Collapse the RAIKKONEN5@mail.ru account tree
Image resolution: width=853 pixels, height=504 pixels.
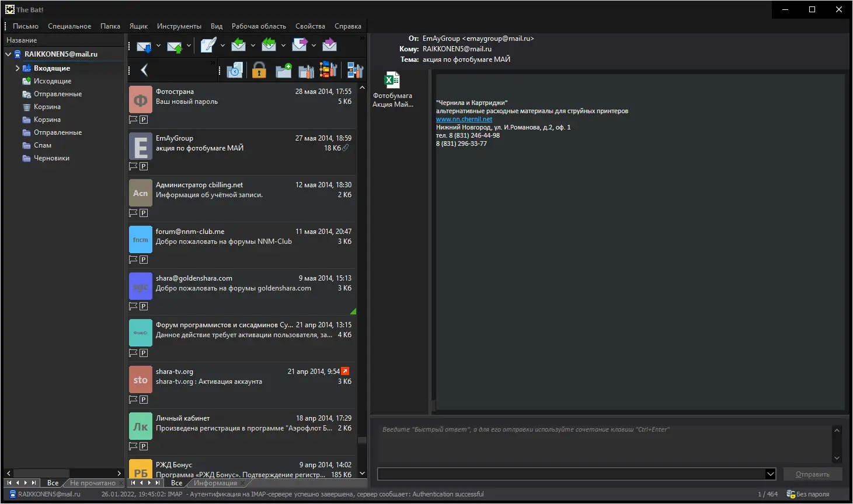(8, 54)
